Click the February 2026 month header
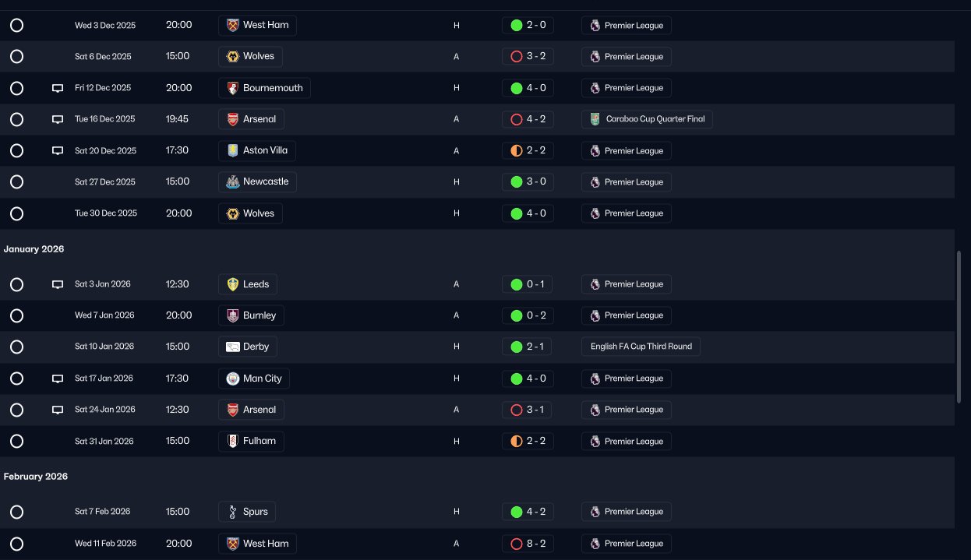 click(x=35, y=477)
